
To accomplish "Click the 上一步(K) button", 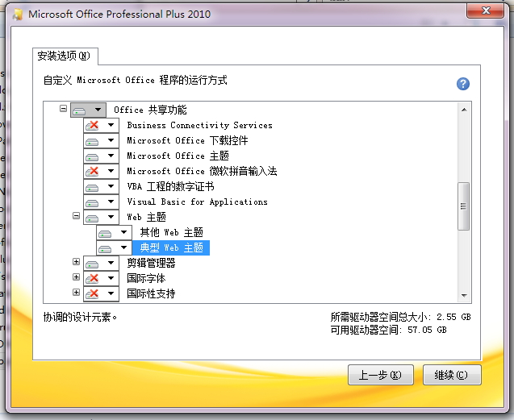I will (381, 375).
